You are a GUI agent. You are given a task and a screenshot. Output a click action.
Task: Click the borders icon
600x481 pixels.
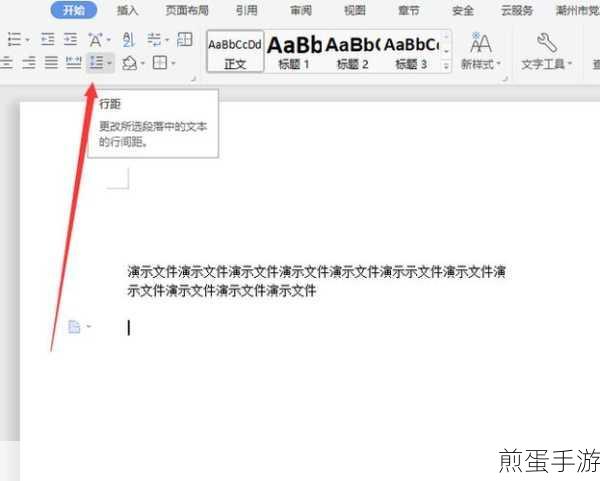(x=160, y=62)
